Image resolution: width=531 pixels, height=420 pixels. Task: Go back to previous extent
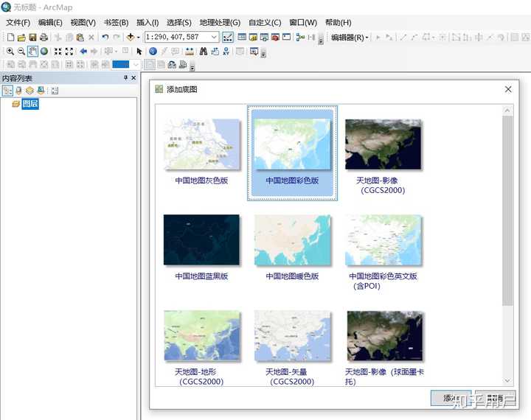point(83,52)
